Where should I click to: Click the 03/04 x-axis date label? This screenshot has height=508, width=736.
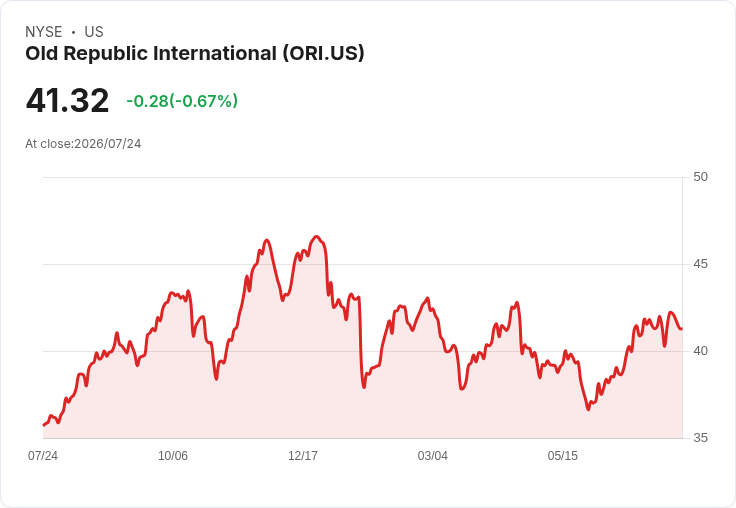(433, 456)
